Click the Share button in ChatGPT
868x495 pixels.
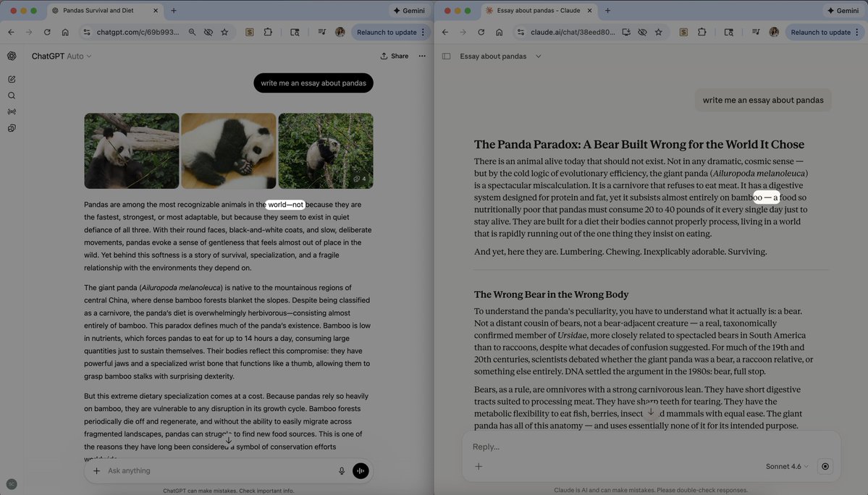[x=394, y=56]
